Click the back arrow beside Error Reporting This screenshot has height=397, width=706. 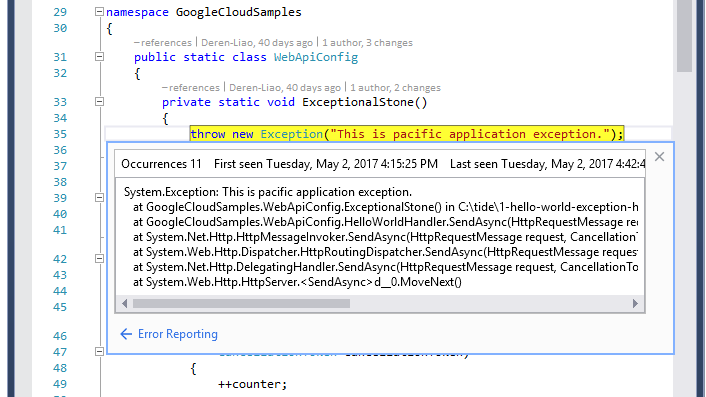pyautogui.click(x=126, y=334)
